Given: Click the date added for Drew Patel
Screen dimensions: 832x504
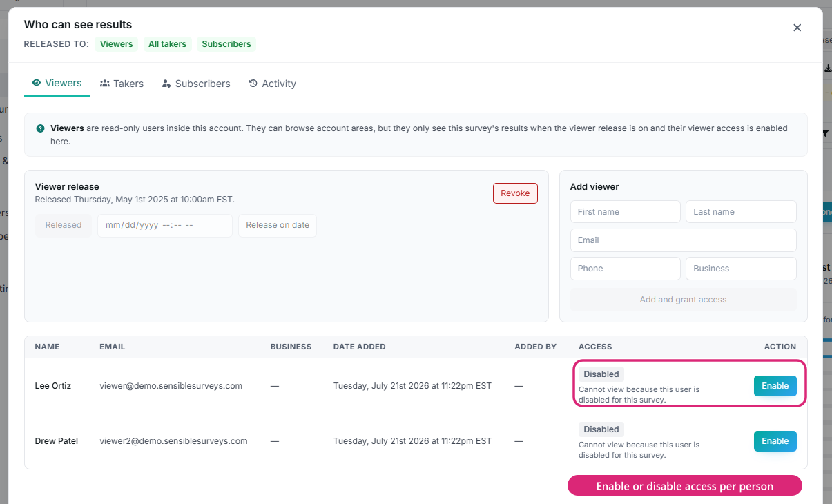Looking at the screenshot, I should point(412,441).
